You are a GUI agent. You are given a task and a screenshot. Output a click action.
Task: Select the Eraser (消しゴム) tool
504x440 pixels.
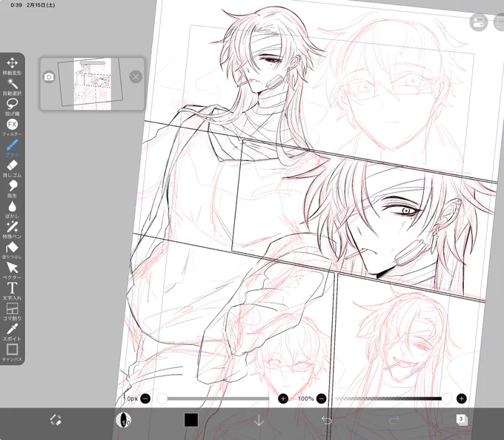(12, 168)
